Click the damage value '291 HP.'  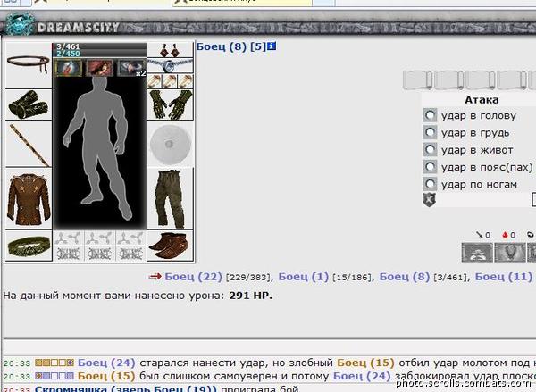(250, 296)
